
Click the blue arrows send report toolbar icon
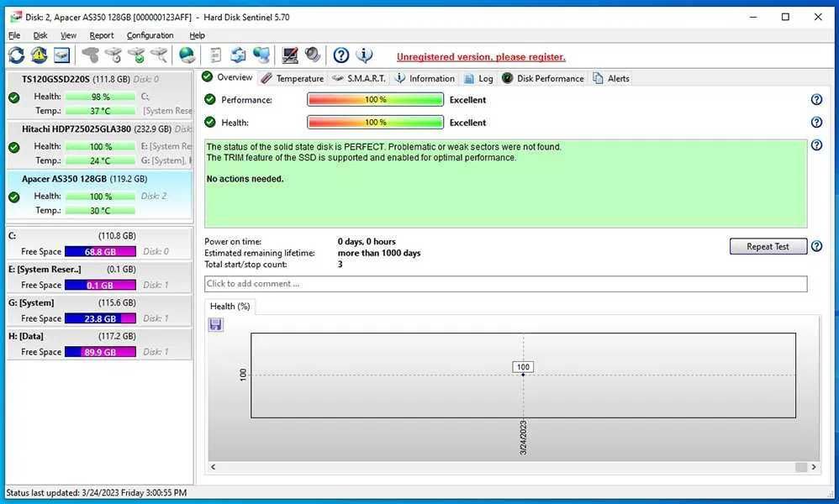pos(238,55)
